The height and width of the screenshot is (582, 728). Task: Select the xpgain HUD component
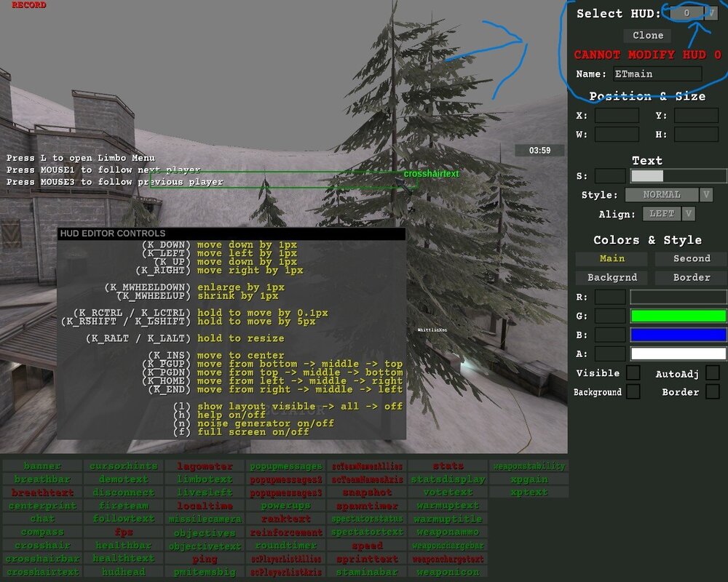[x=529, y=479]
